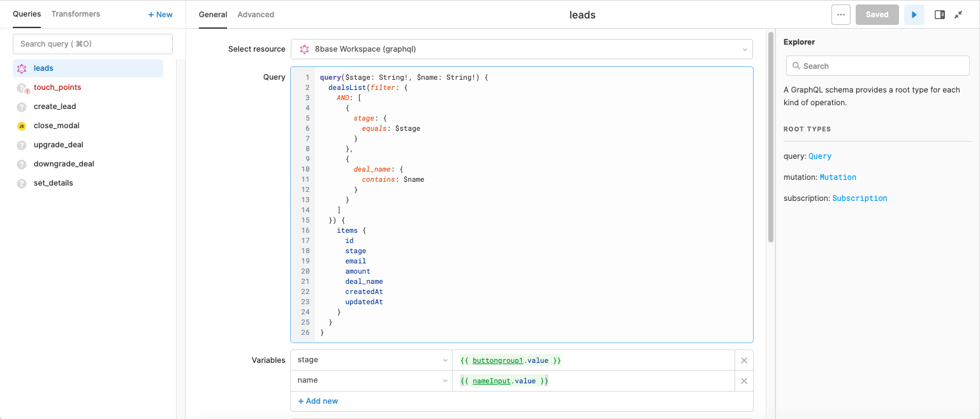Screen dimensions: 980x419
Task: Collapse the query editor with the arrows icon
Action: coord(958,15)
